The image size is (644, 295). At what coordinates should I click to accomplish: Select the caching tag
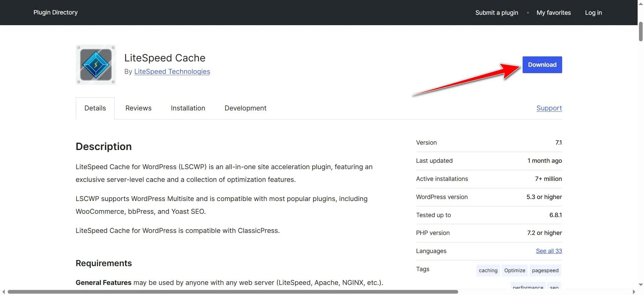tap(488, 271)
